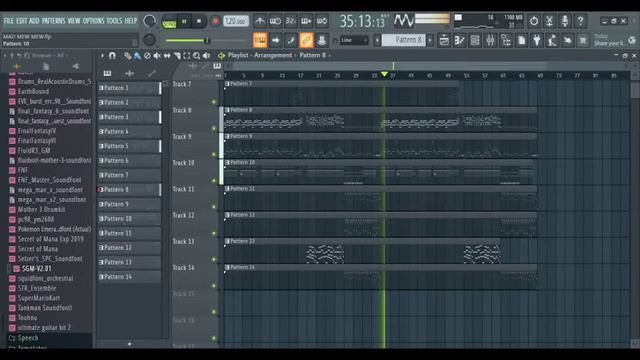Click the microphone one-click recording icon
Screen dimensions: 640x360
coord(565,21)
